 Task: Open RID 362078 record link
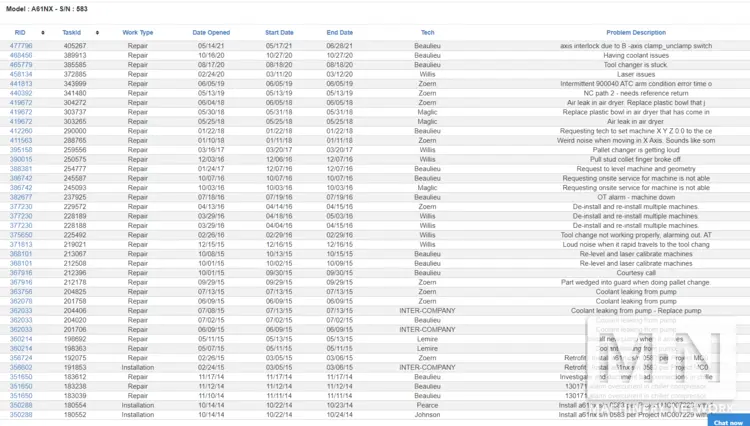point(21,301)
